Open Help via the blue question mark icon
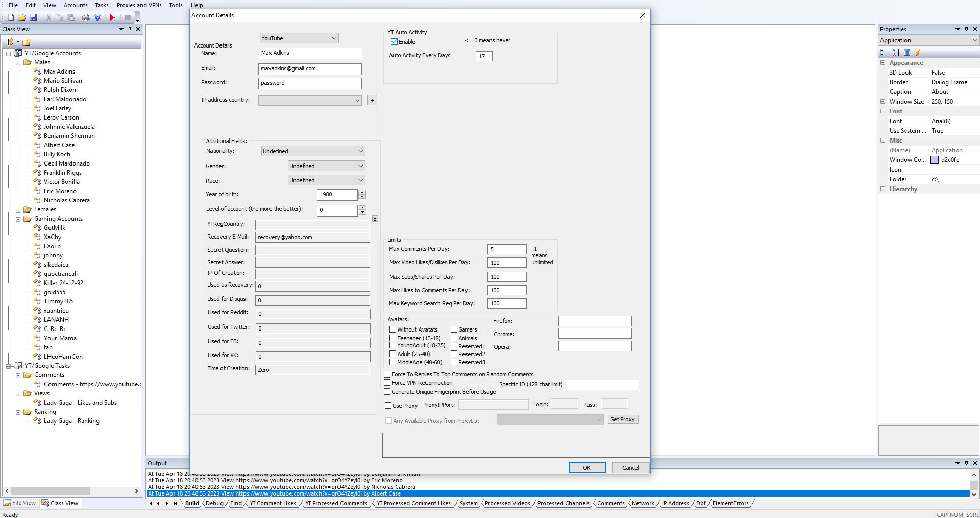This screenshot has width=980, height=518. (98, 17)
